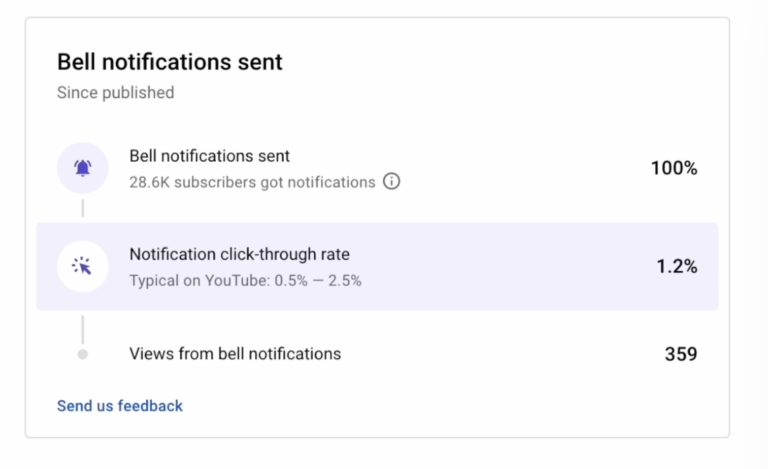Select the Notification click-through rate label text
The image size is (768, 469).
click(240, 254)
